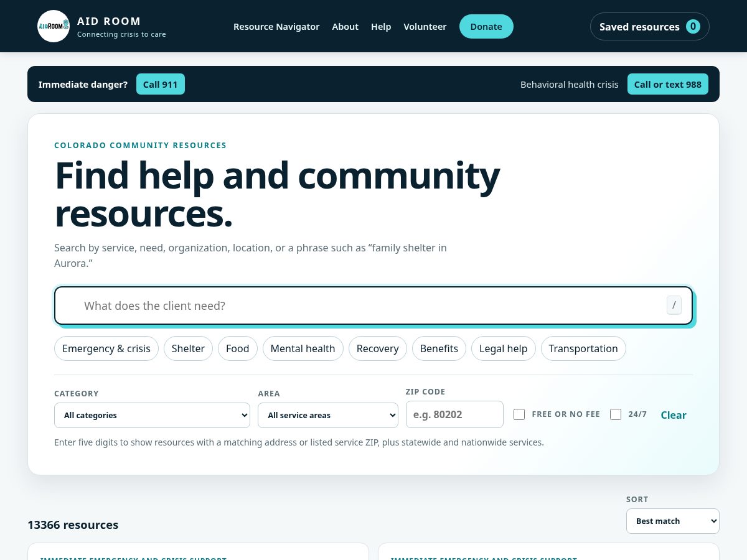Enable the 24/7 checkbox
Screen dimensions: 747x560
(616, 414)
